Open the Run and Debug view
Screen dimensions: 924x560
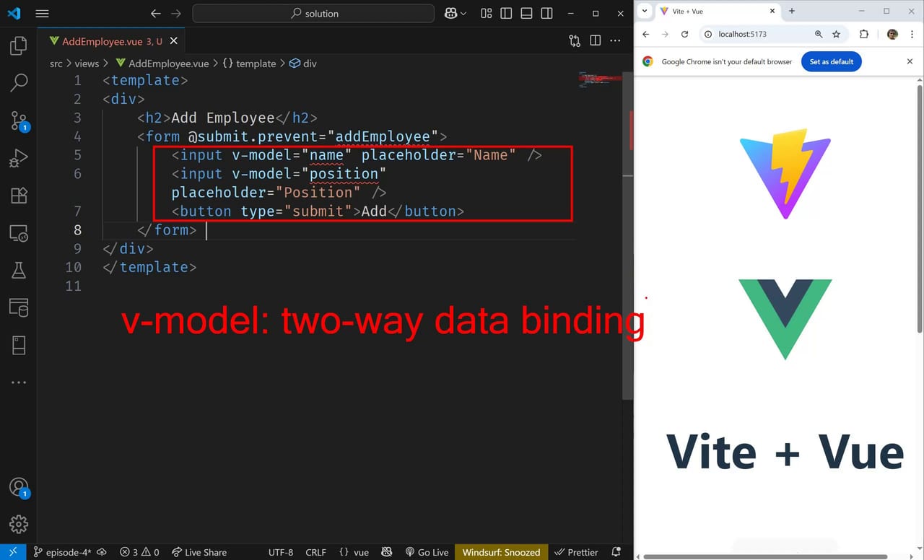click(x=19, y=158)
